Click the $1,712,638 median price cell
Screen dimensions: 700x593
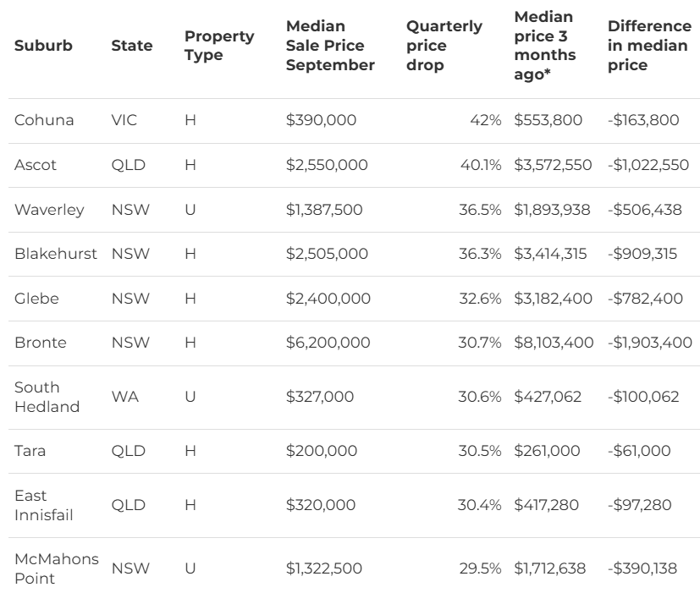[550, 568]
